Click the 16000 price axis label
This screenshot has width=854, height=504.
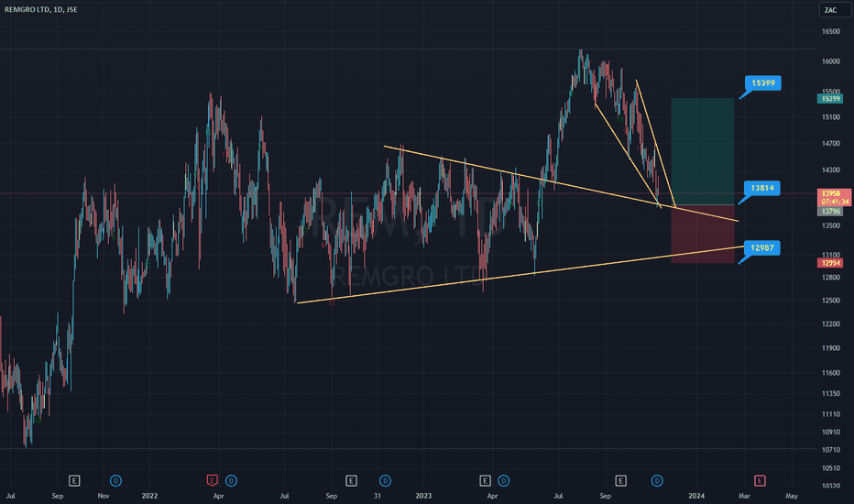(x=830, y=61)
